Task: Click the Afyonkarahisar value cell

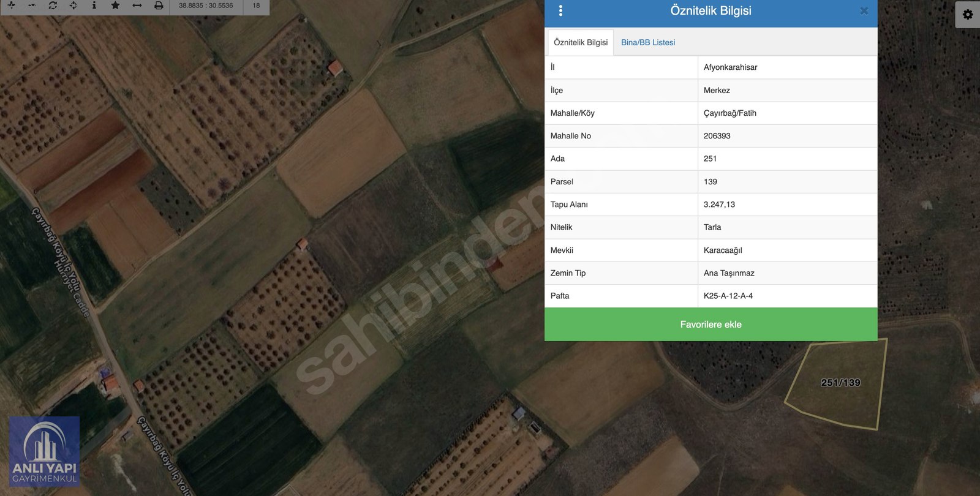Action: 788,67
